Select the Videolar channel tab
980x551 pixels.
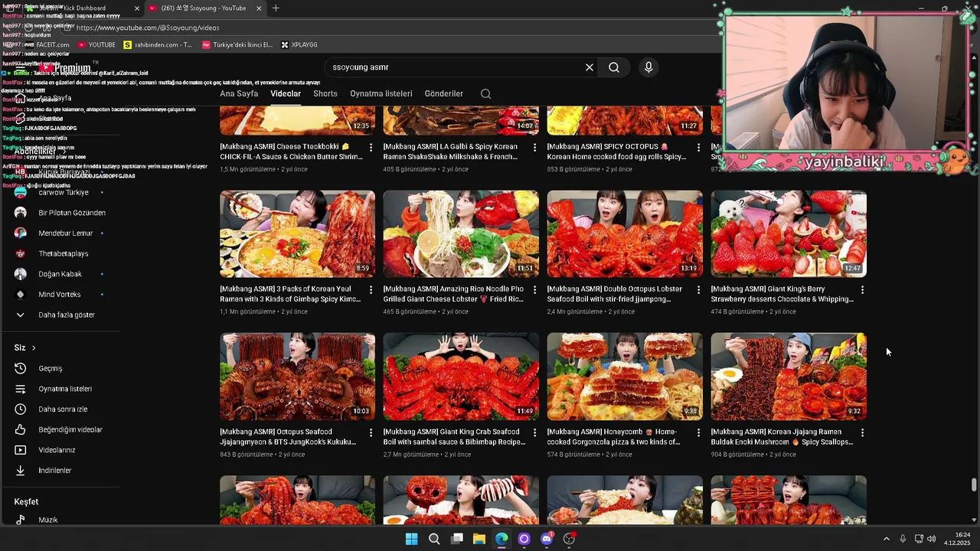pos(286,94)
